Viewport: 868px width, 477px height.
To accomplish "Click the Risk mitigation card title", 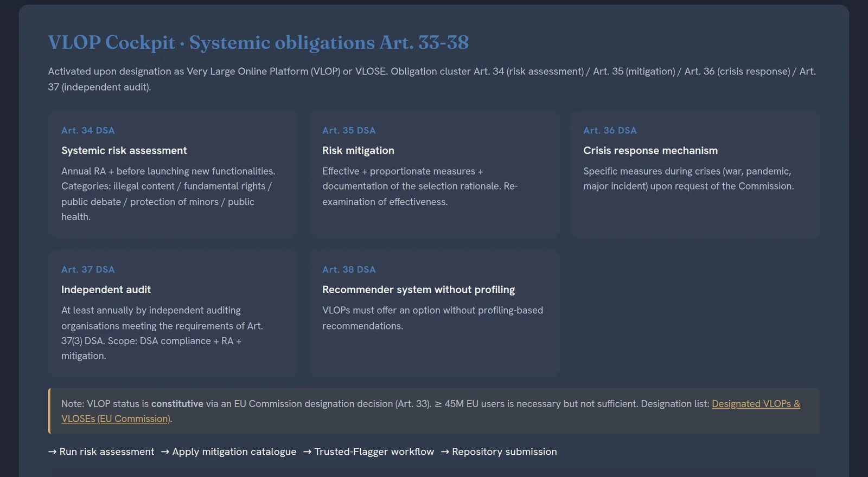I will pyautogui.click(x=358, y=151).
